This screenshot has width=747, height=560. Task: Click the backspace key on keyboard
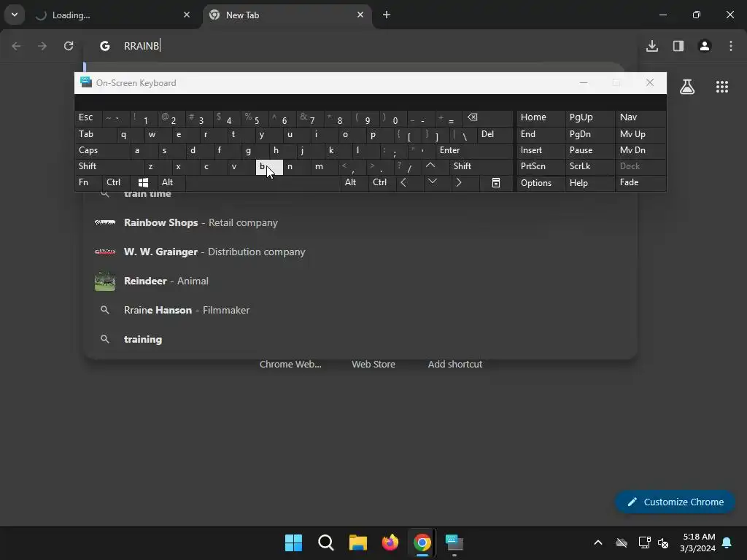pyautogui.click(x=488, y=118)
